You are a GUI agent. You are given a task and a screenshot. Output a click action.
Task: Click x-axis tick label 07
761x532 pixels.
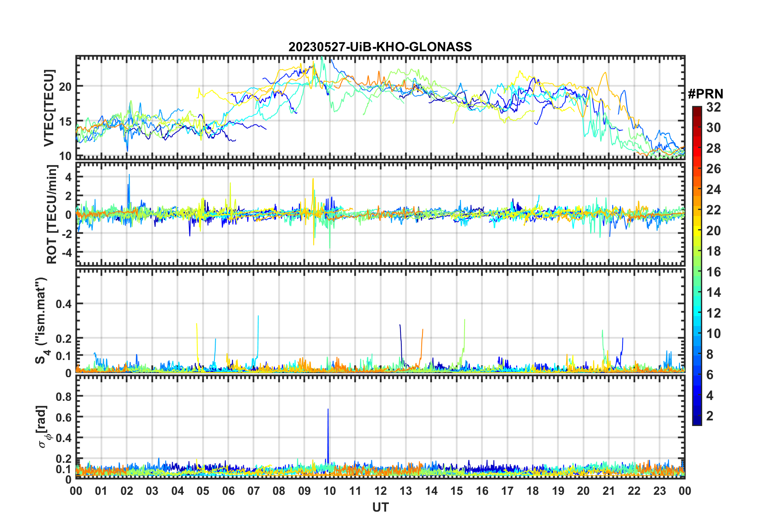click(254, 491)
